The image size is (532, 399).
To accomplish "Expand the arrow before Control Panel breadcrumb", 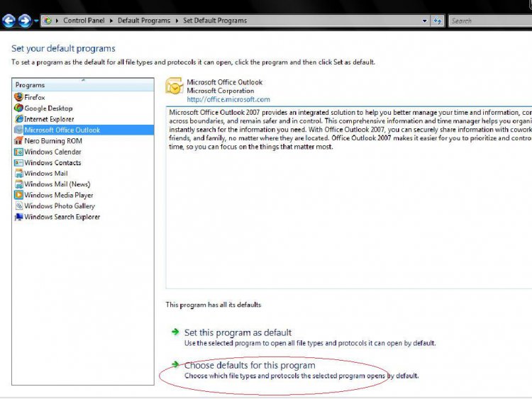I will [x=57, y=21].
